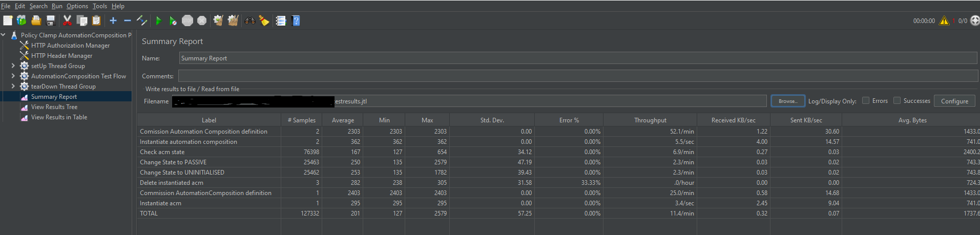The width and height of the screenshot is (980, 235).
Task: Sort by the Throughput column header
Action: coord(650,120)
